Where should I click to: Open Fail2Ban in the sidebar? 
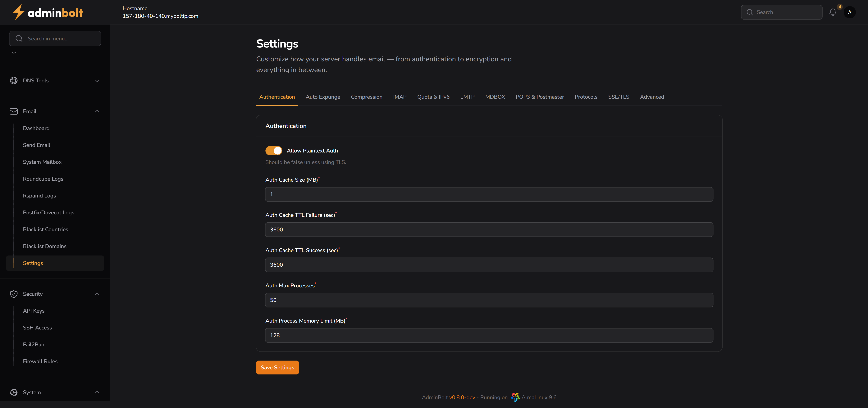[33, 344]
